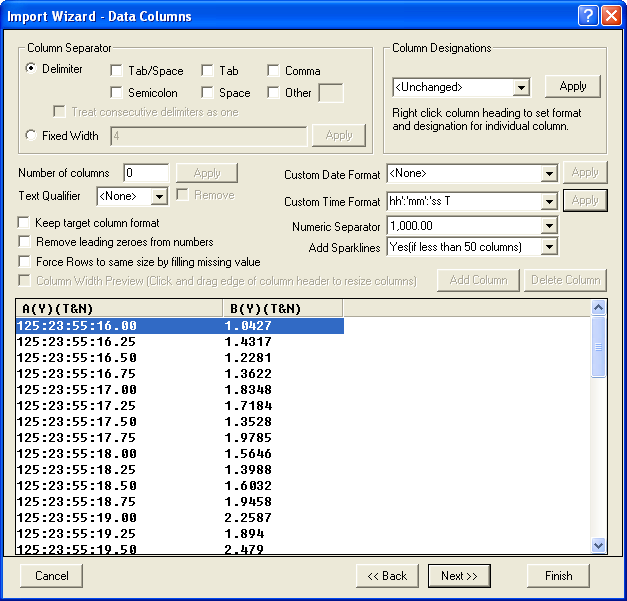Click the value 1.7184
The height and width of the screenshot is (601, 627).
(248, 406)
